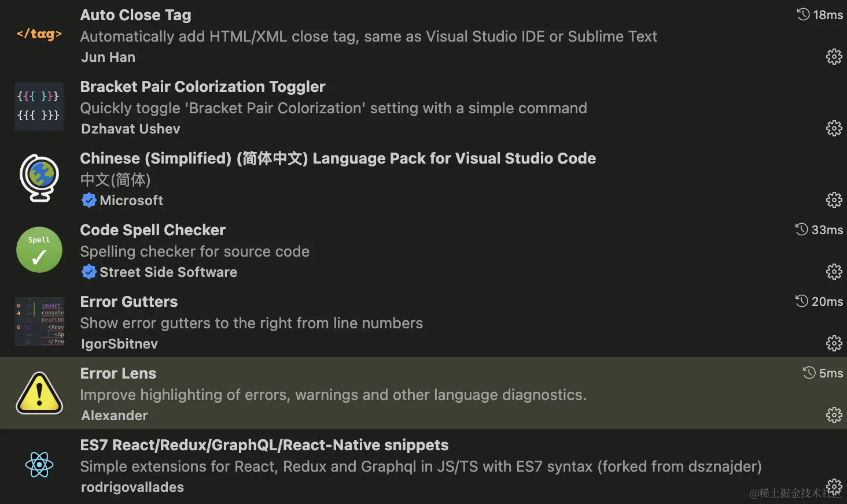This screenshot has width=847, height=504.
Task: Click the 33ms activation time indicator
Action: tap(819, 230)
